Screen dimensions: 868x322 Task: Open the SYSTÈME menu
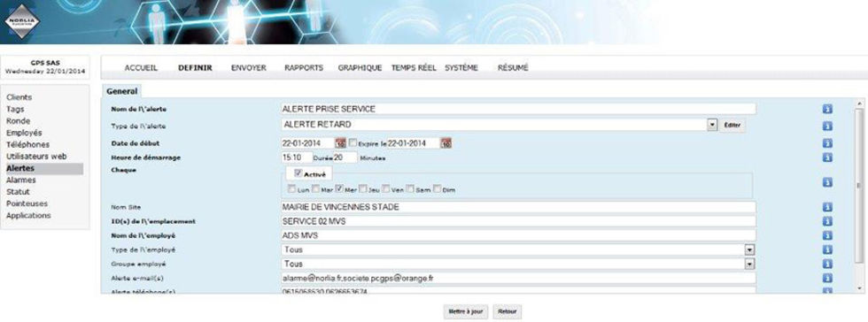(x=461, y=67)
